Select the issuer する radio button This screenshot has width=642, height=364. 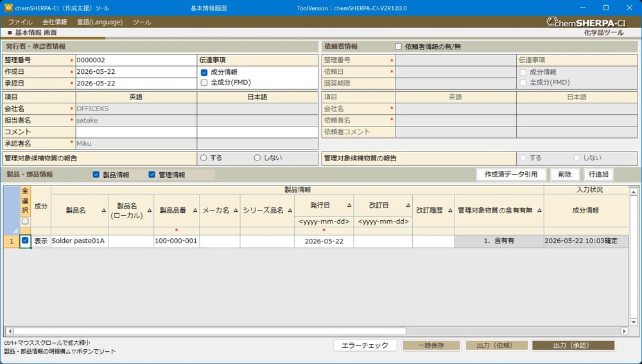point(204,158)
